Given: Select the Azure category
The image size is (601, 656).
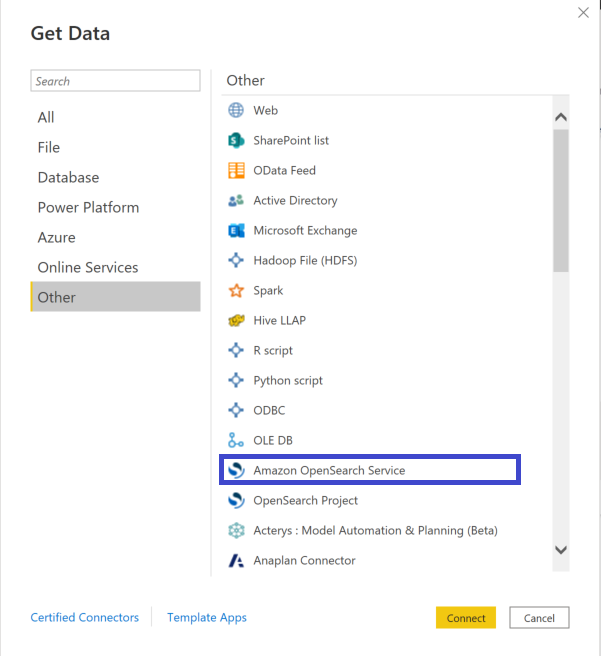Looking at the screenshot, I should [x=56, y=238].
